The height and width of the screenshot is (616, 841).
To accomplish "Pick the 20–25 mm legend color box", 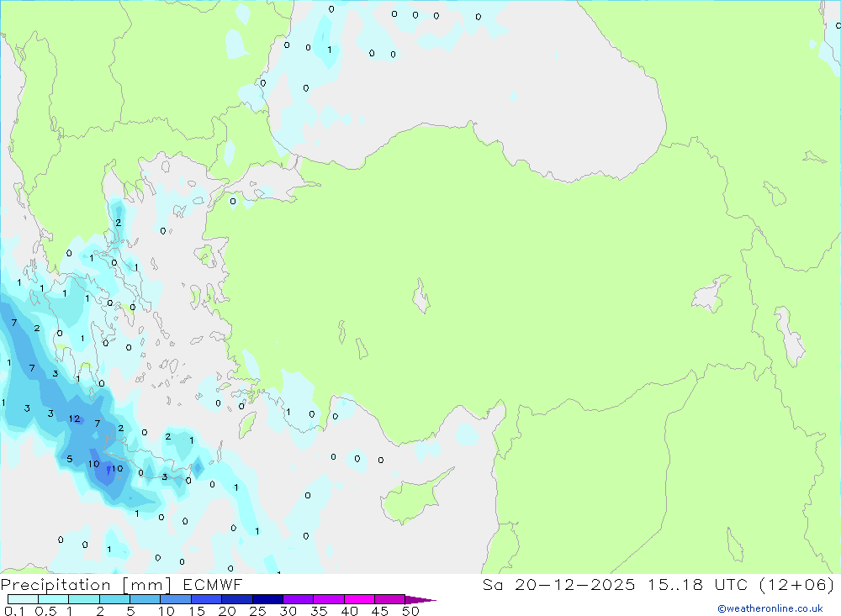I will (237, 599).
